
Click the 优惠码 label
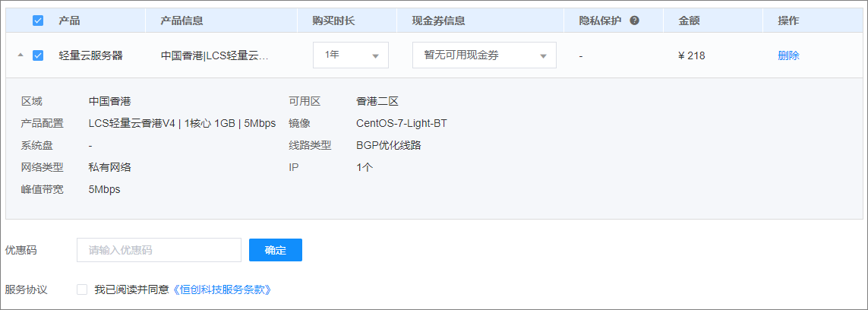click(21, 250)
